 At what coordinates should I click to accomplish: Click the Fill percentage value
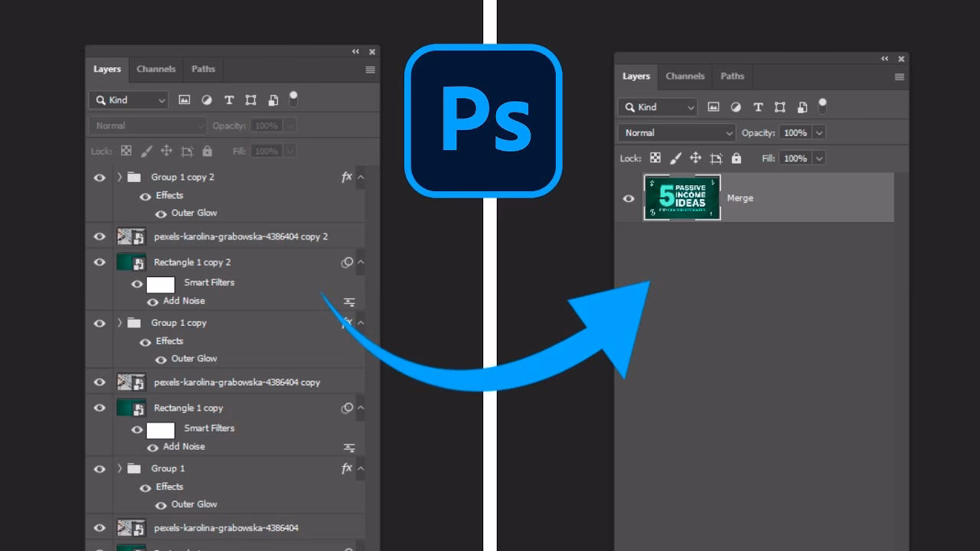tap(796, 158)
